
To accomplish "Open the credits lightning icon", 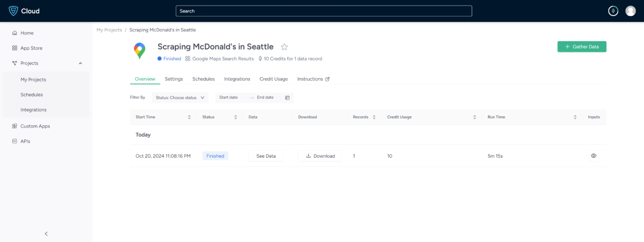I will [x=613, y=11].
